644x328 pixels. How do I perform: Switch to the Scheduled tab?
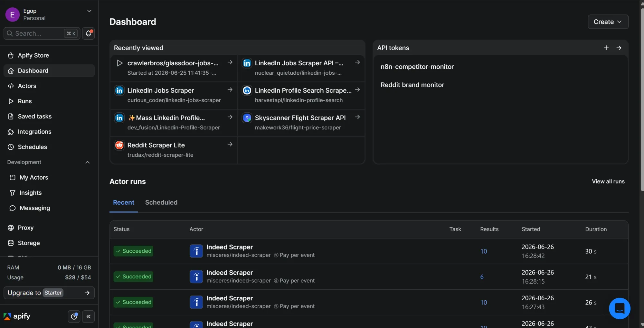(x=161, y=202)
